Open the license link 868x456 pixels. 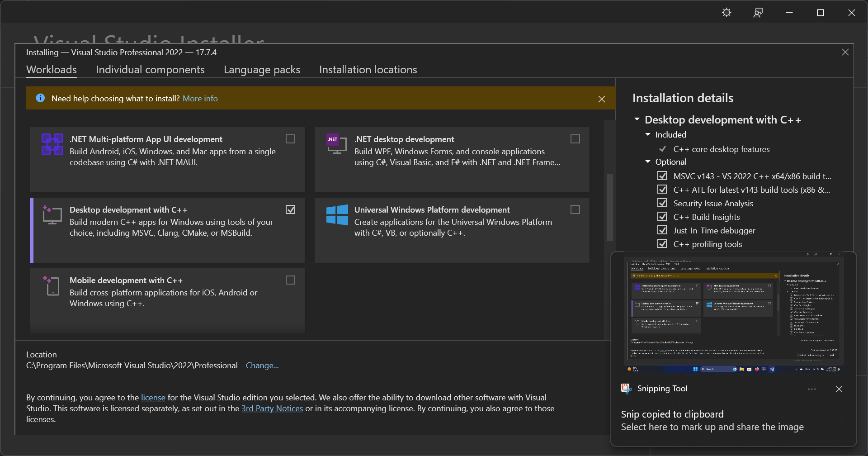[x=153, y=398]
